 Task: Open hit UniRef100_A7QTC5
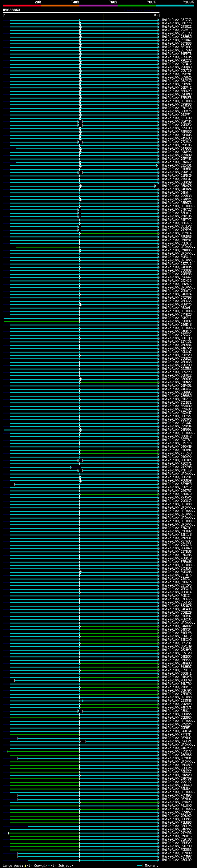coord(177,108)
